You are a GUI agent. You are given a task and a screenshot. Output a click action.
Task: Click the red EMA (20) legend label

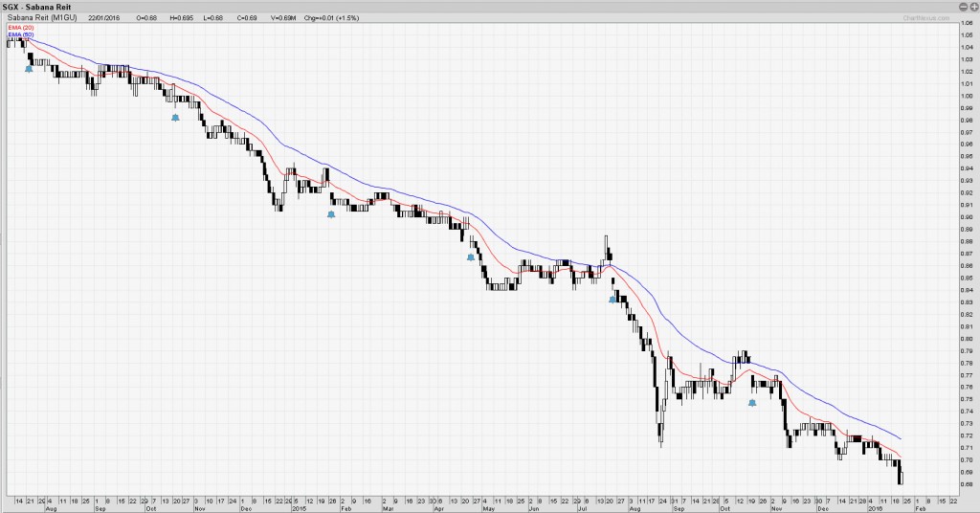coord(19,27)
